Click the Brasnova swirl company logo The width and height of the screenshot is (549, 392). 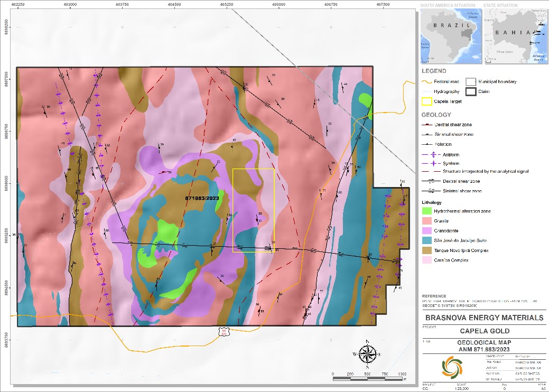coord(452,367)
